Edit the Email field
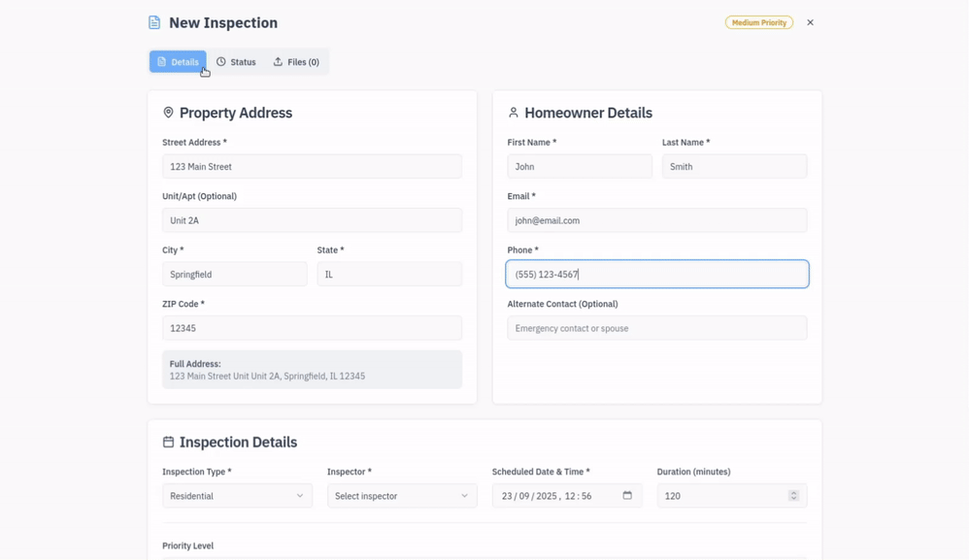The height and width of the screenshot is (560, 969). pos(657,220)
